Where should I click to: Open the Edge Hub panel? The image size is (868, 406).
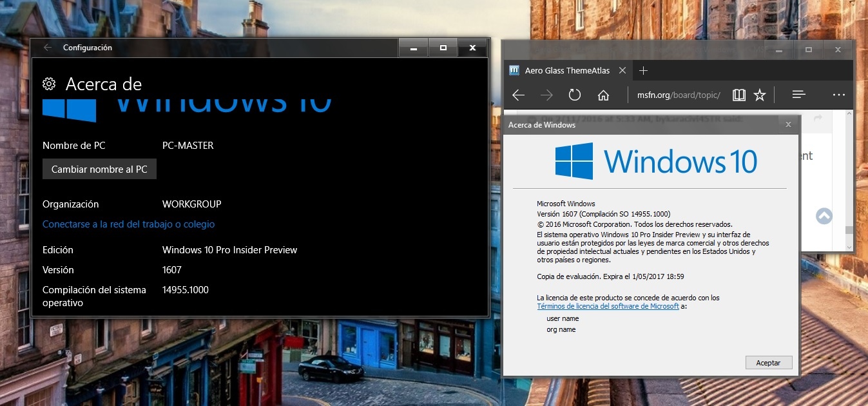click(x=799, y=95)
